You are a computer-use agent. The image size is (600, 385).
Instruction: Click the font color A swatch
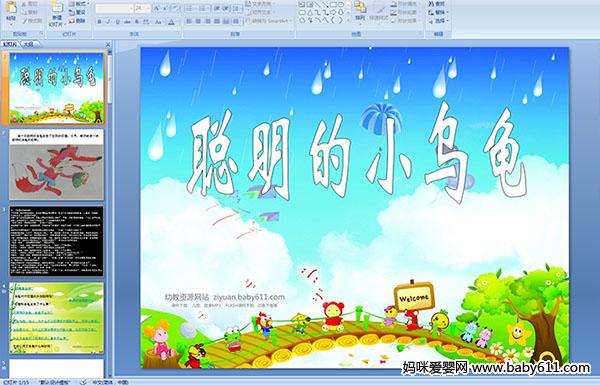(171, 22)
